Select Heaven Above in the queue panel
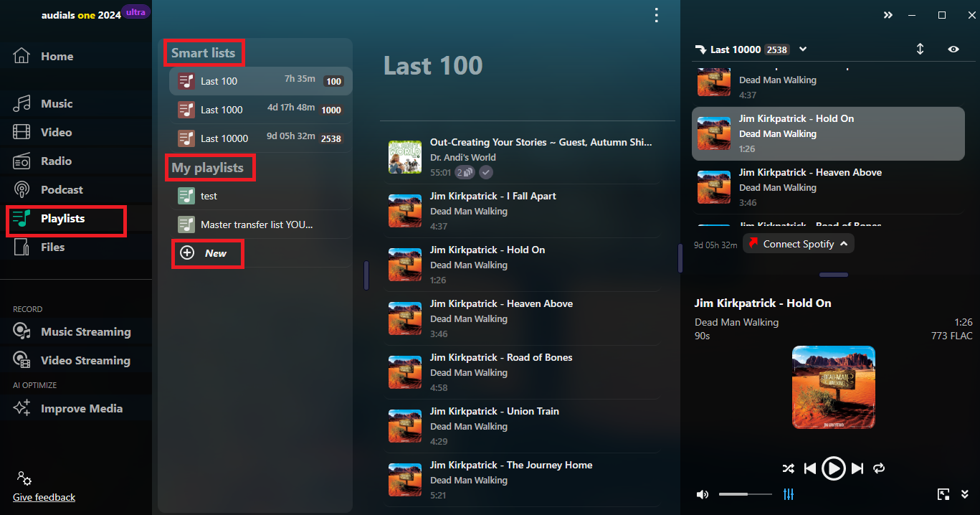The image size is (980, 515). coord(828,187)
